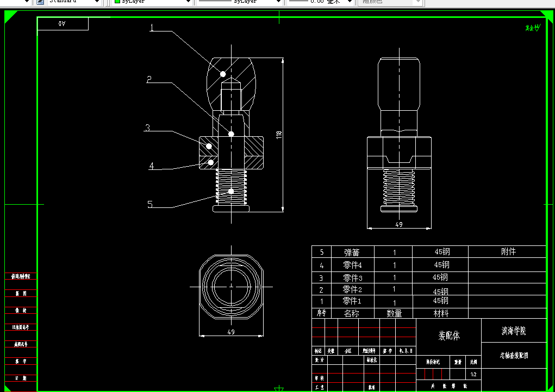Screen dimensions: 555x392
Task: Select the 零件1 name cell
Action: click(352, 301)
